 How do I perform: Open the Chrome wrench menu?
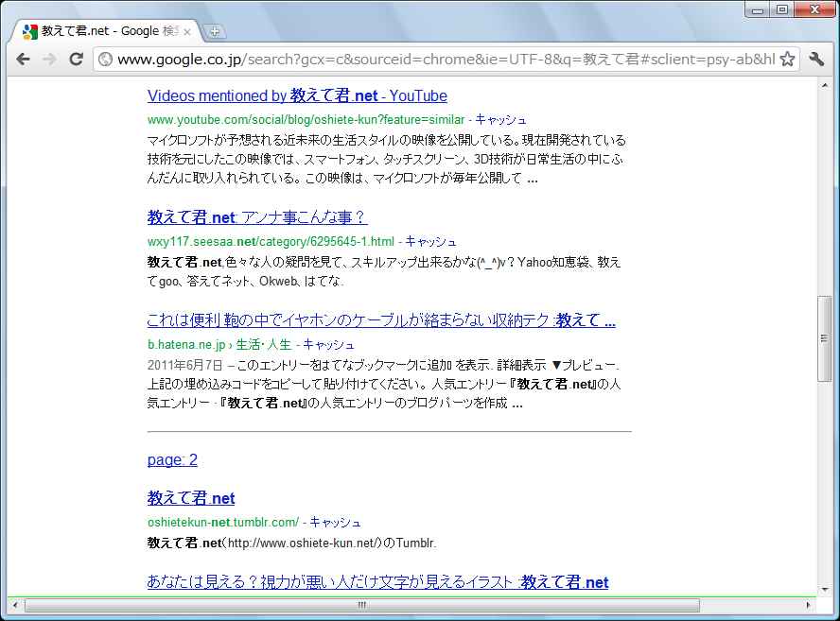[x=816, y=59]
